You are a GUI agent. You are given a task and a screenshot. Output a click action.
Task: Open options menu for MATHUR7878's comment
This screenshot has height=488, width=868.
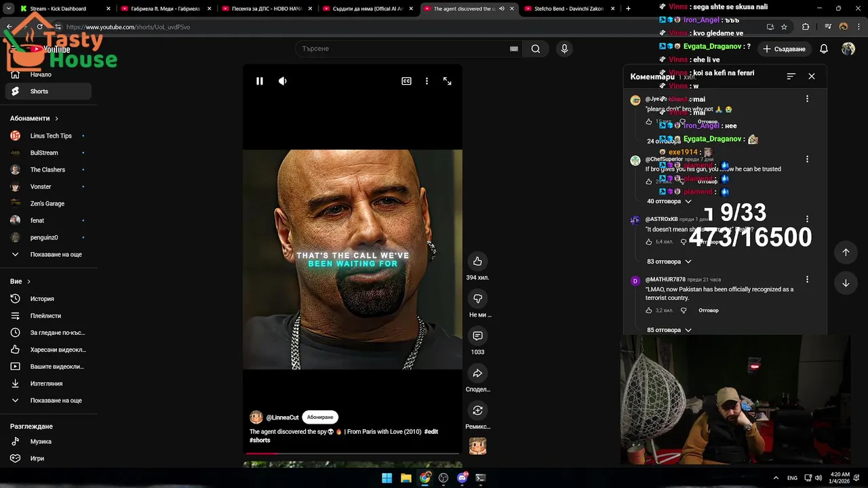pos(807,279)
